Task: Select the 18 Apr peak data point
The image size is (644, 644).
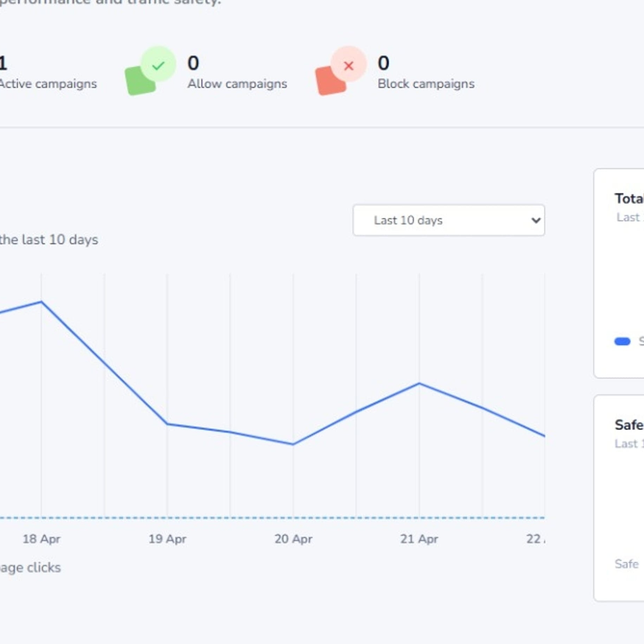Action: click(x=41, y=301)
